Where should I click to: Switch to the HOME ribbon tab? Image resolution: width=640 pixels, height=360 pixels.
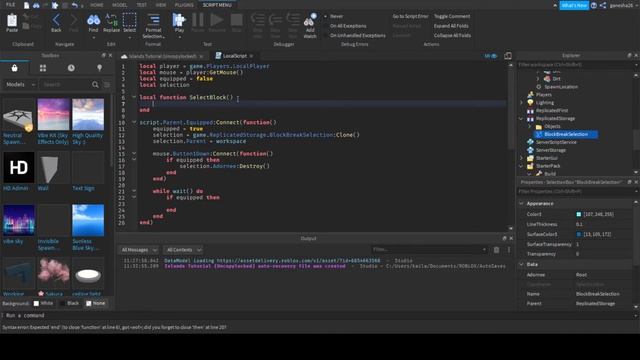tap(97, 5)
